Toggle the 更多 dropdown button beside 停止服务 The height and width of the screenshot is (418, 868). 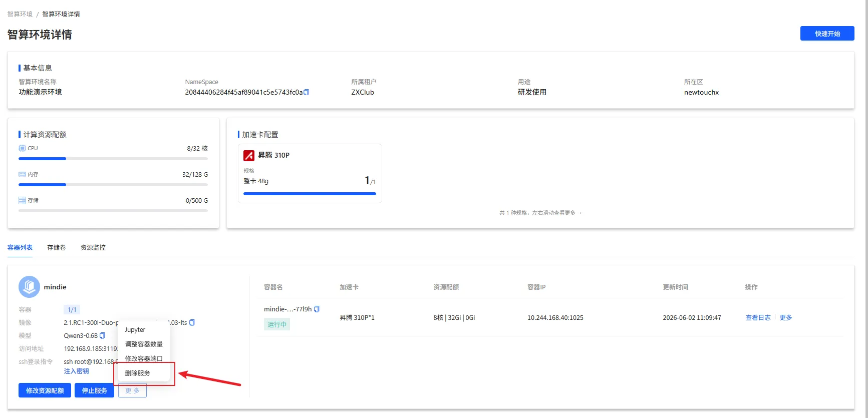[x=132, y=390]
